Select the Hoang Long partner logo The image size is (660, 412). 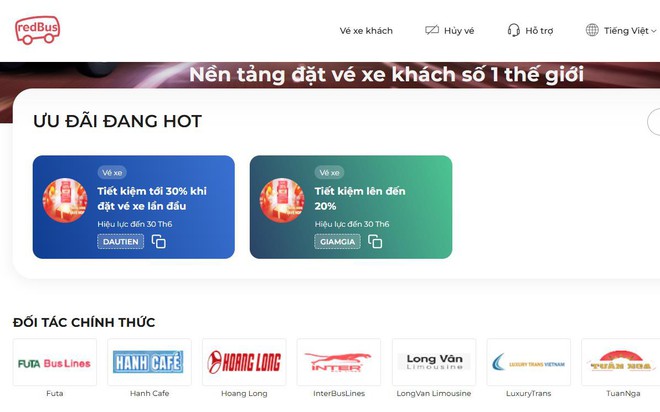[x=244, y=362]
